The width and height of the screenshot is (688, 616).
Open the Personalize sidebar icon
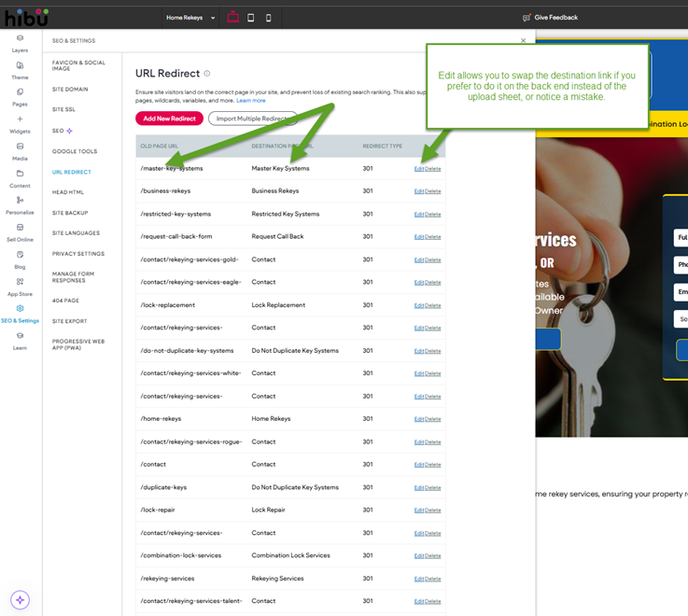click(x=20, y=202)
